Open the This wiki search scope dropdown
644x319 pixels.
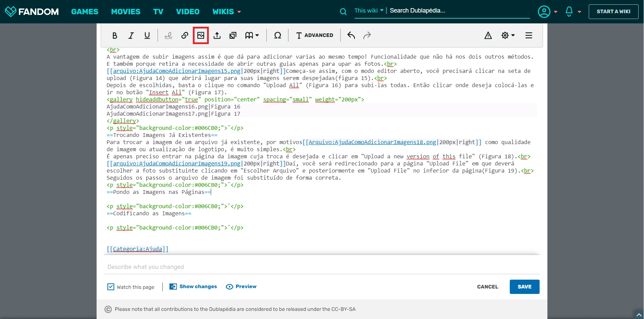point(369,11)
